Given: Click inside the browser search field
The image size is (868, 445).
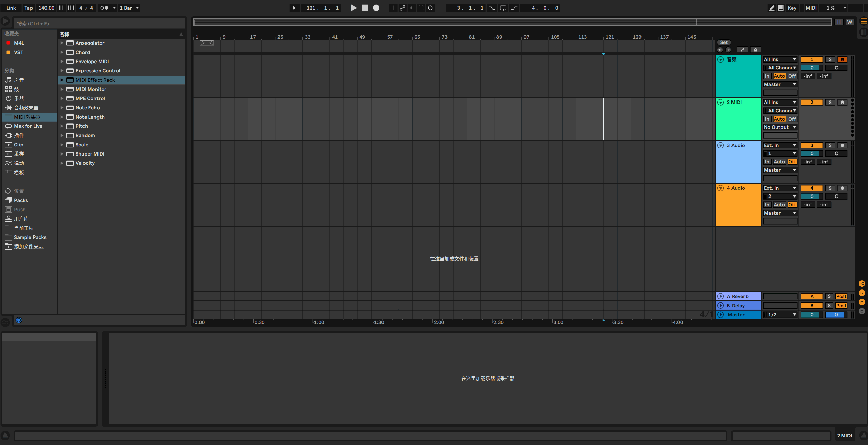Looking at the screenshot, I should click(x=99, y=23).
